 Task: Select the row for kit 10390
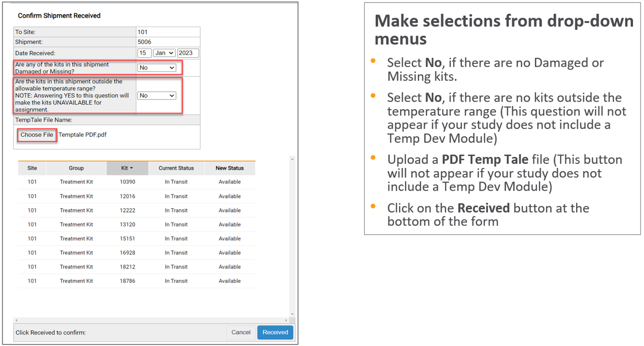127,182
